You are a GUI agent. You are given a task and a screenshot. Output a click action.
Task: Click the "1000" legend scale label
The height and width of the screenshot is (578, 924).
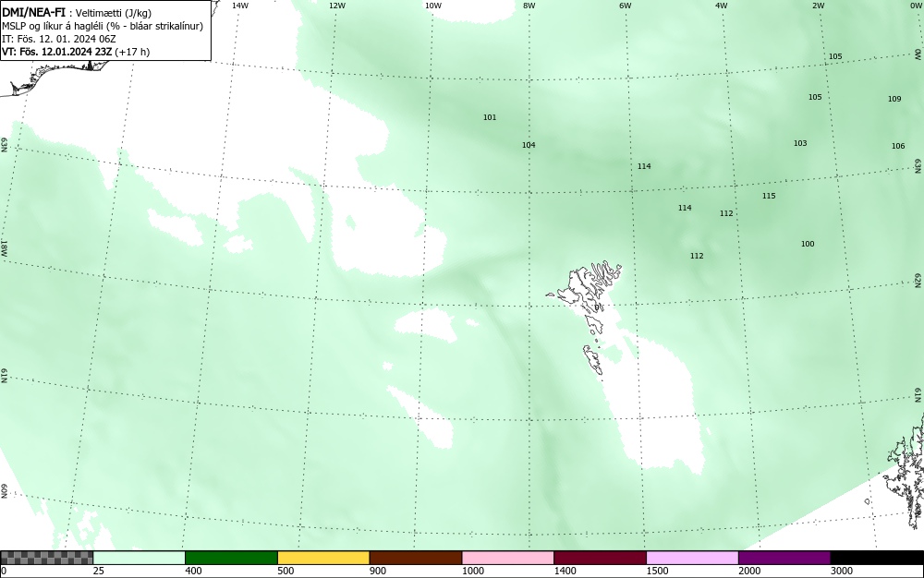[x=472, y=571]
